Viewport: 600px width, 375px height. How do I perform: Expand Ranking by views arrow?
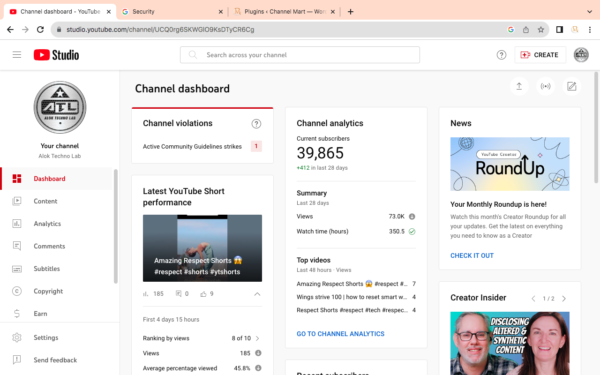click(258, 338)
